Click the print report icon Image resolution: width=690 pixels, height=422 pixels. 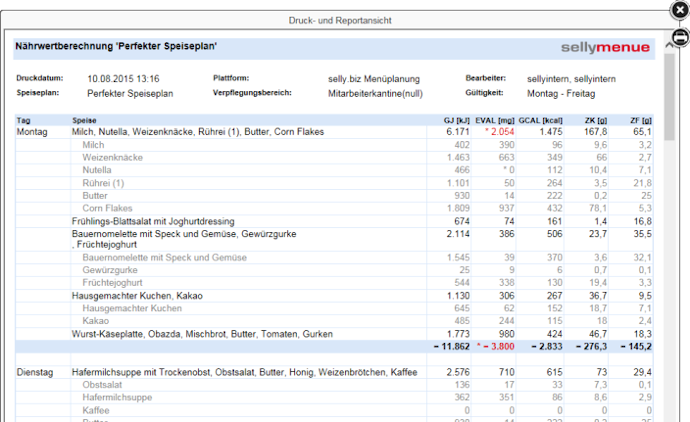click(x=679, y=38)
